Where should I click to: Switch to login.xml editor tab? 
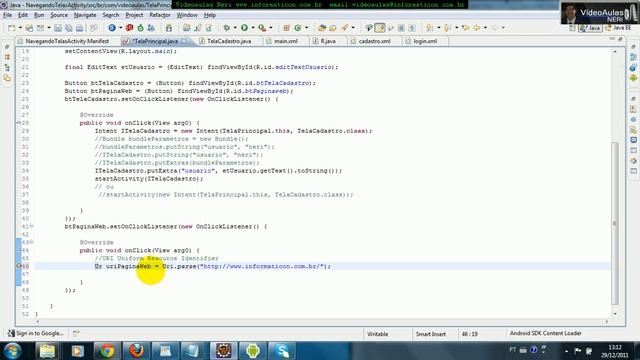pos(425,41)
